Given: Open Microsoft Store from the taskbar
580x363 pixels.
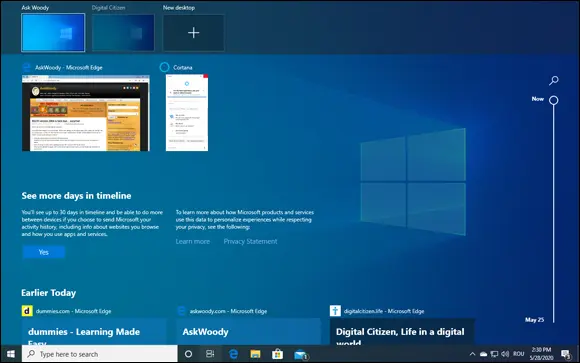Looking at the screenshot, I should point(277,354).
